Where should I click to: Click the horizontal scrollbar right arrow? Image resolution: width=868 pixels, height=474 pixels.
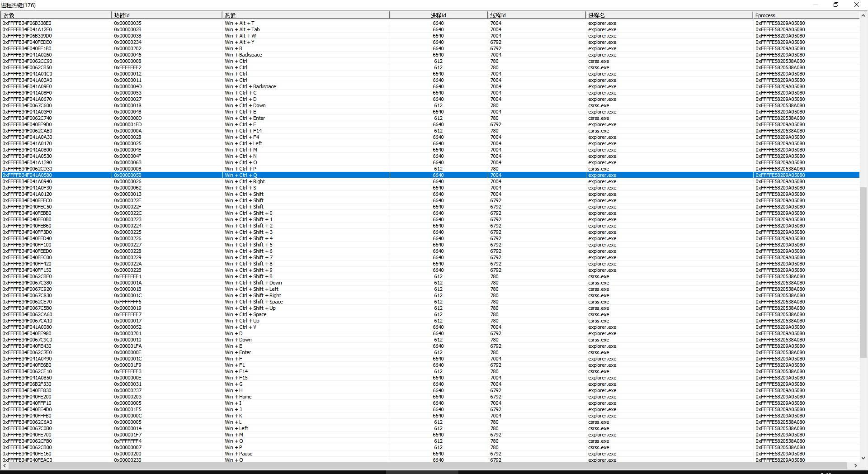click(855, 465)
